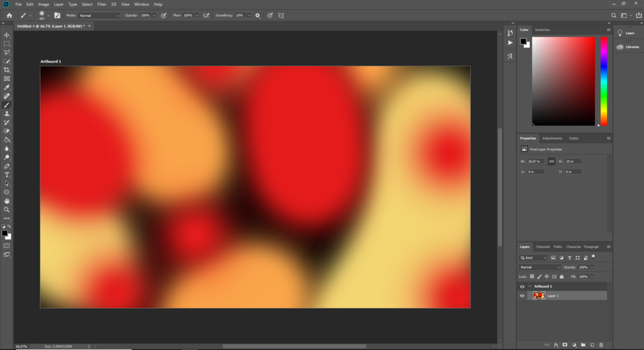Select the Crop tool

(6, 70)
